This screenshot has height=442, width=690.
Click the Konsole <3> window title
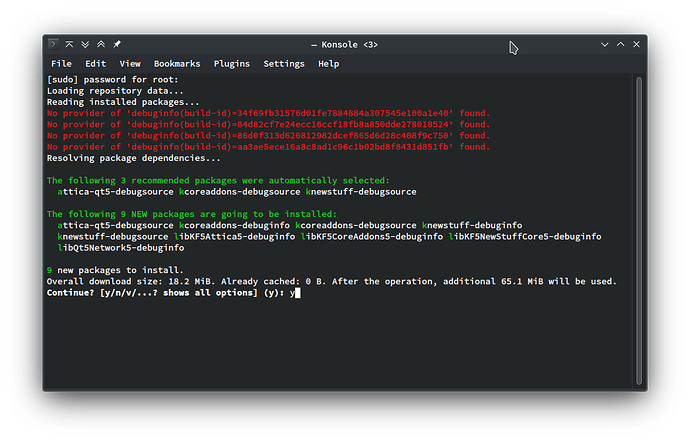click(x=345, y=44)
